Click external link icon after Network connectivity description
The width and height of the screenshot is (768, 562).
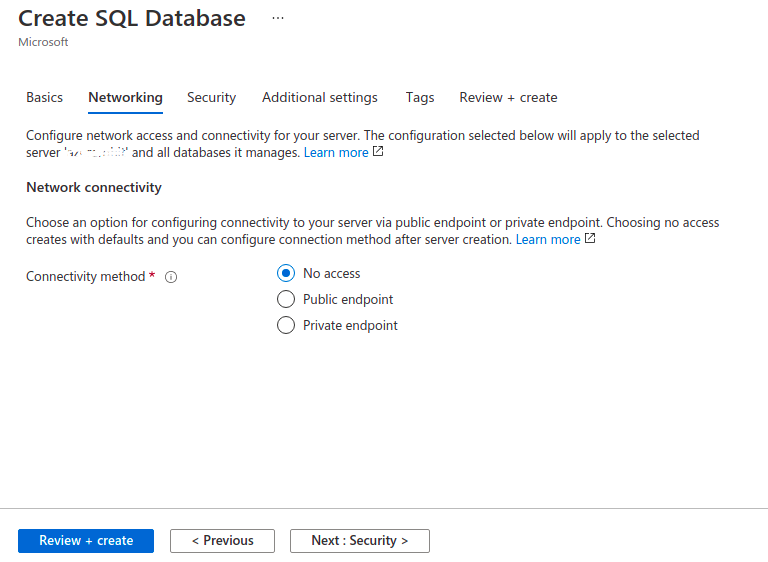(590, 239)
